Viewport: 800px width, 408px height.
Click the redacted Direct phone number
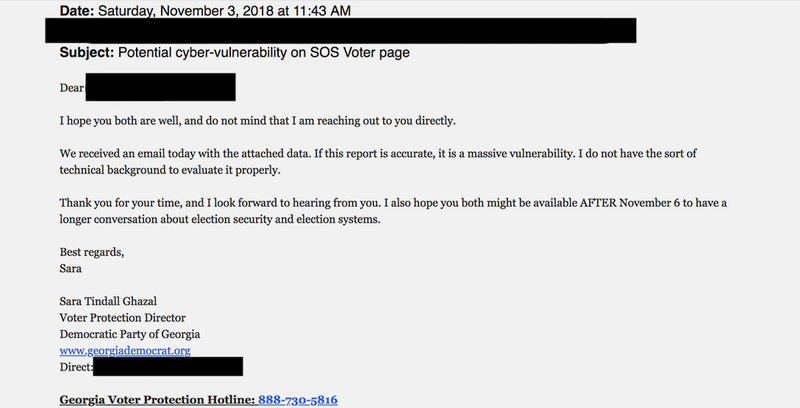168,367
